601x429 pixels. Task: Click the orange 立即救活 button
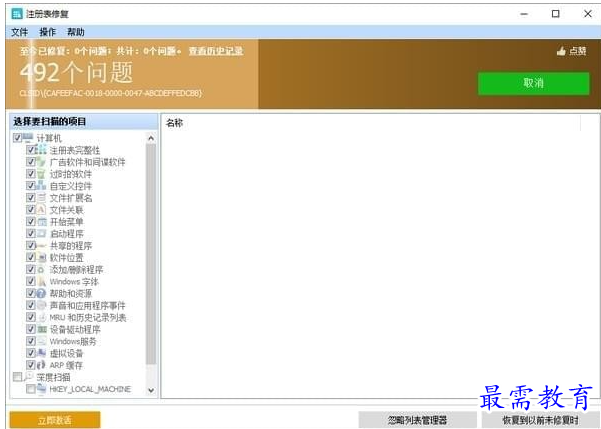(55, 420)
